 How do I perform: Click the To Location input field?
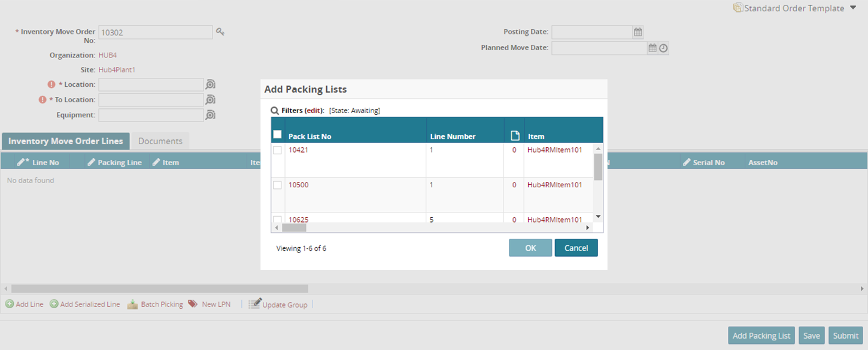click(x=151, y=99)
